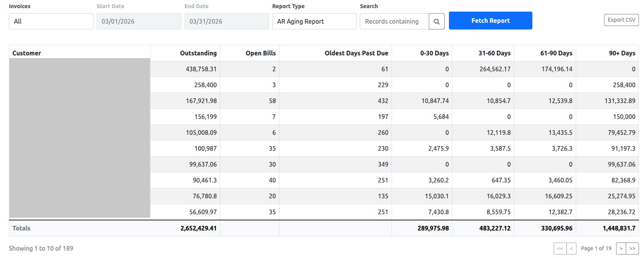
Task: Click the 90+ Days value 82,368.9
Action: click(623, 180)
